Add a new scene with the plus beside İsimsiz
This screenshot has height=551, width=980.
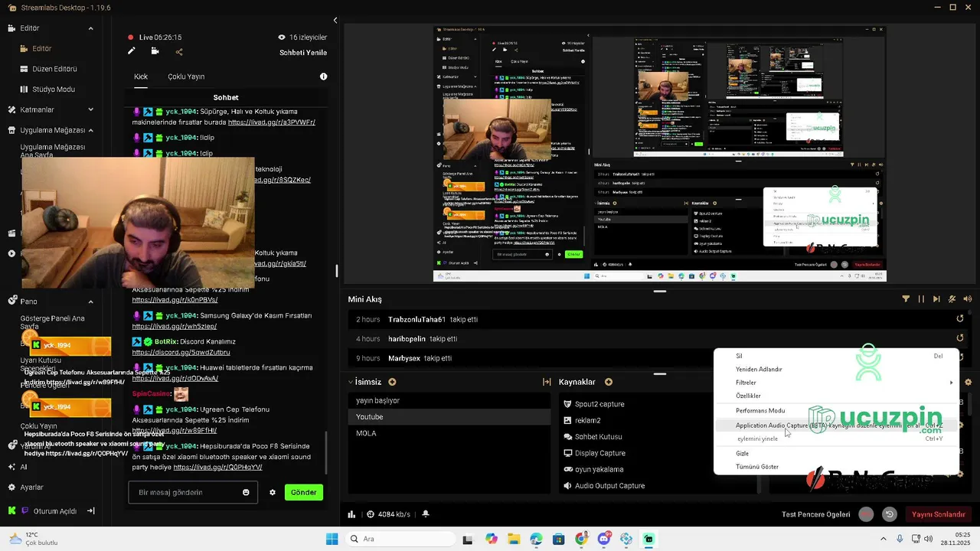point(392,382)
